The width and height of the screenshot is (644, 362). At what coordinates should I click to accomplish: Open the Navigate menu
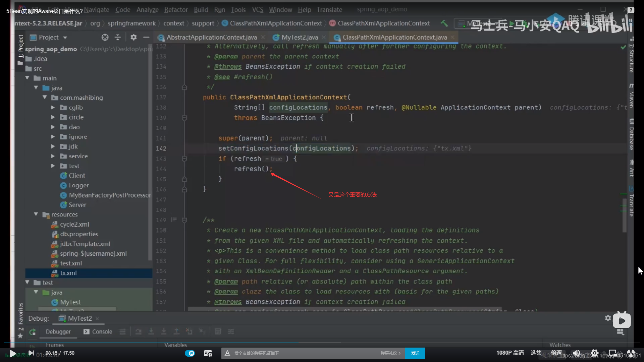click(97, 10)
